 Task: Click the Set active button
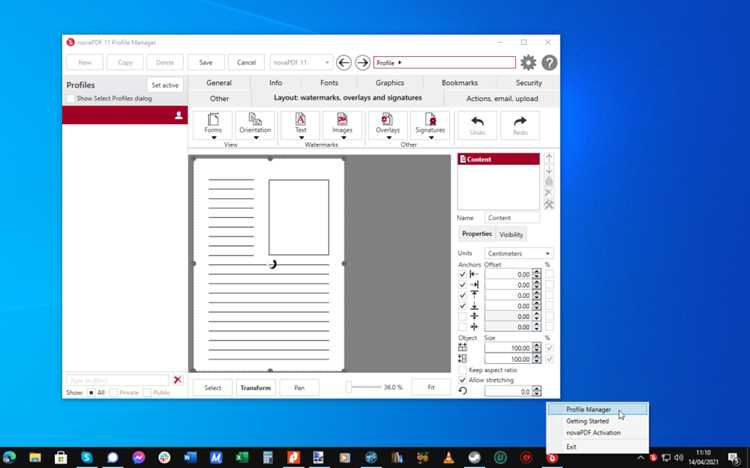pyautogui.click(x=165, y=85)
